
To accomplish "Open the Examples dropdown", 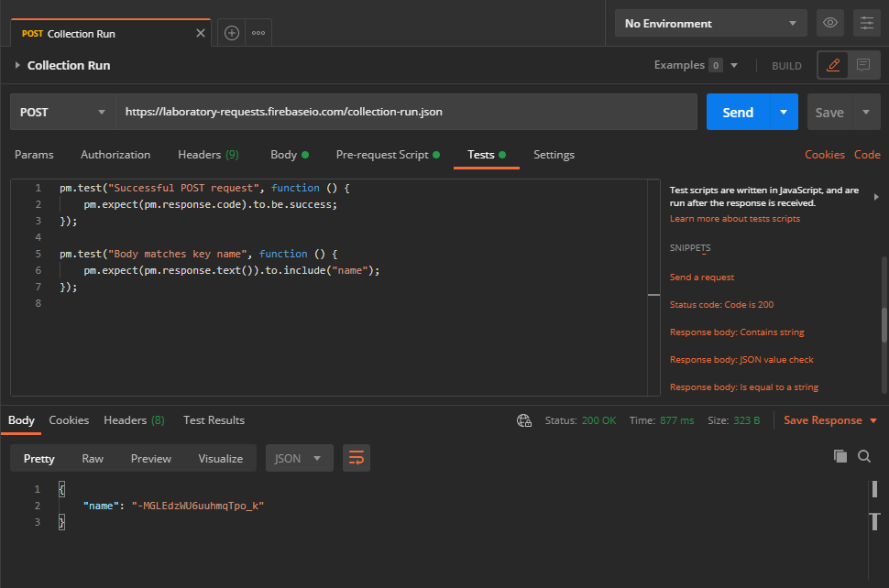I will click(696, 65).
